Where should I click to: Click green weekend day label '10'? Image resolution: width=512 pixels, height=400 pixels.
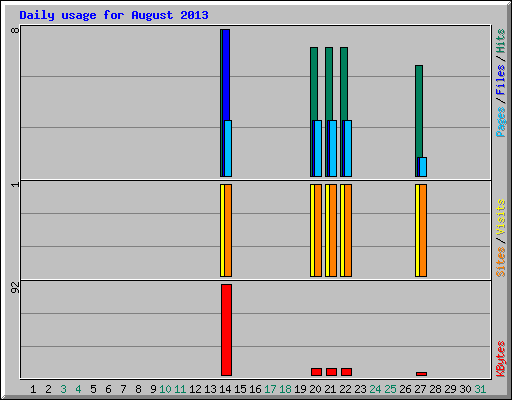click(165, 389)
